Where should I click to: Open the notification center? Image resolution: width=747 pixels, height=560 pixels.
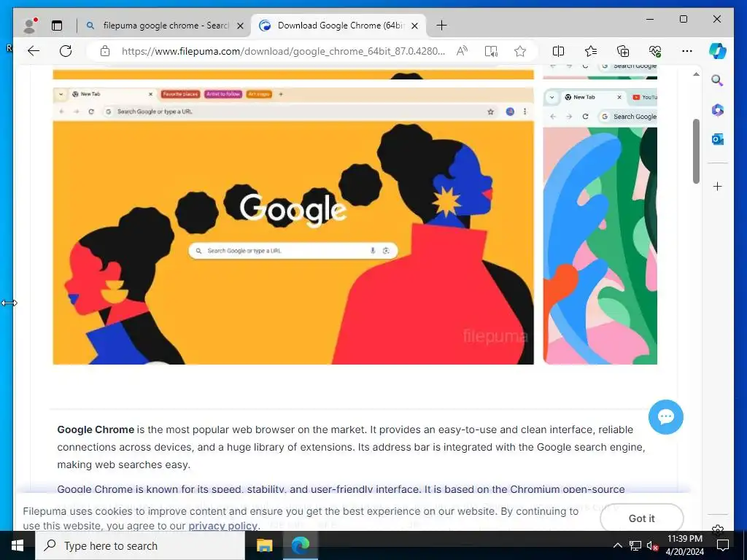coord(723,545)
